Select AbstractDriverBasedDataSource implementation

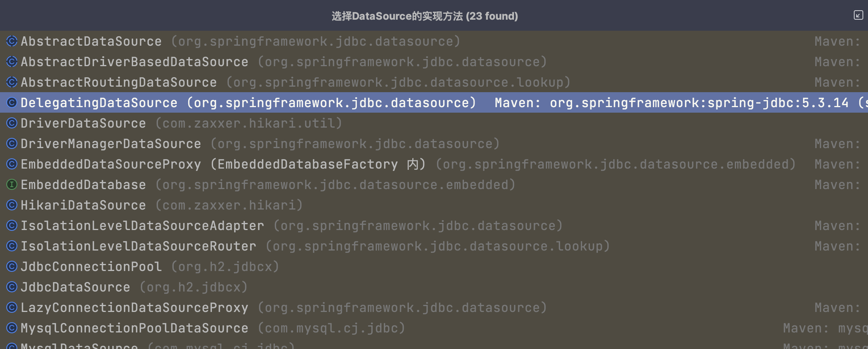(x=134, y=62)
